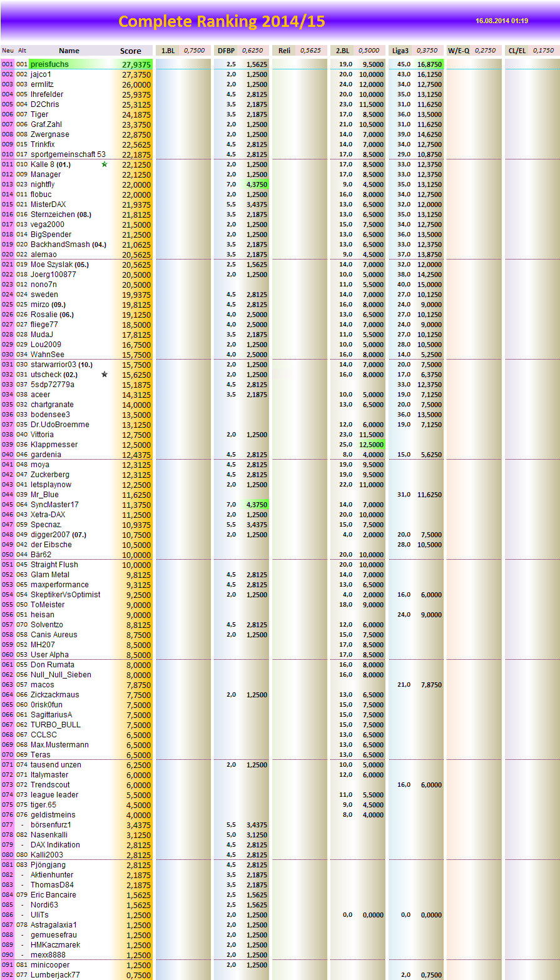Image resolution: width=560 pixels, height=980 pixels.
Task: Toggle sorting on the Name column header
Action: 69,51
